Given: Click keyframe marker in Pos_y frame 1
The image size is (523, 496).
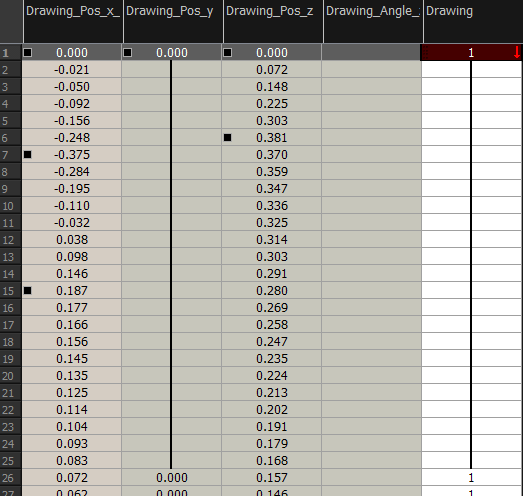Looking at the screenshot, I should [127, 53].
